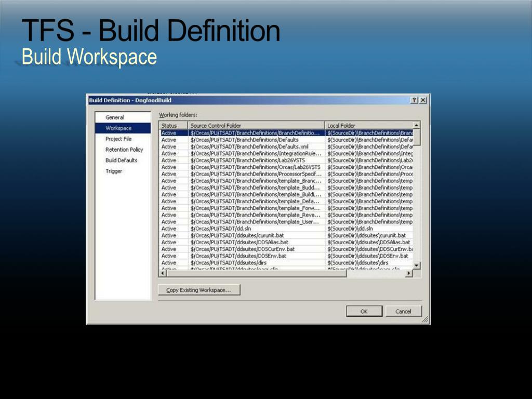The image size is (532, 399).
Task: Click the vertical scrollbar thumb
Action: point(417,137)
